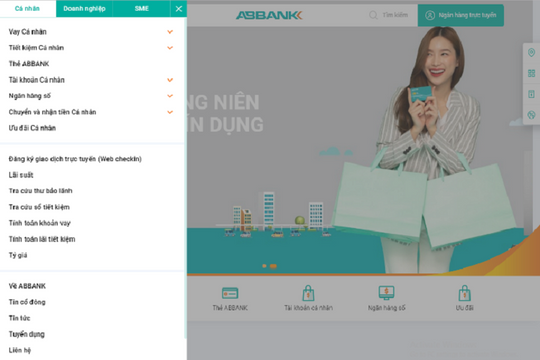Open the Lãi suất link

click(x=21, y=175)
